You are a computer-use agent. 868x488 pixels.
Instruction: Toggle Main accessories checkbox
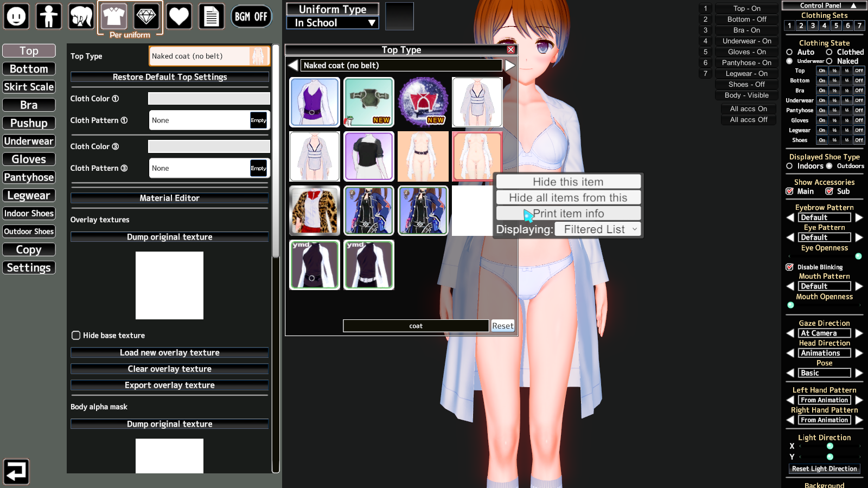click(790, 191)
